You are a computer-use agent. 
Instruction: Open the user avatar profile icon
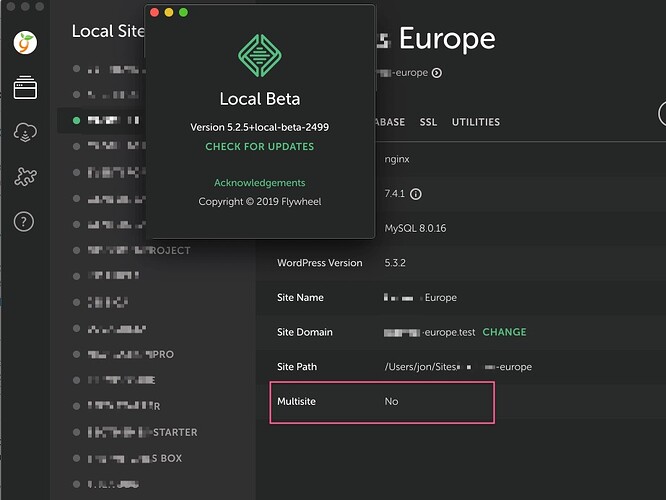25,42
